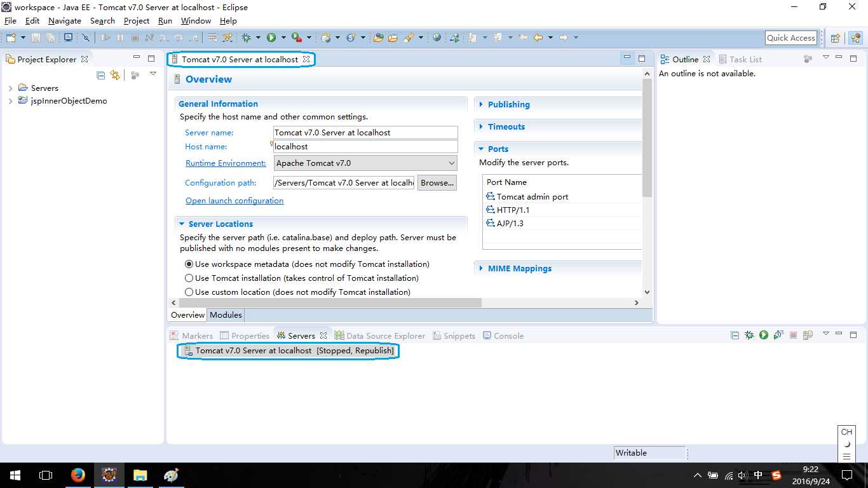Click the Windows Start button
This screenshot has height=488, width=868.
(15, 475)
